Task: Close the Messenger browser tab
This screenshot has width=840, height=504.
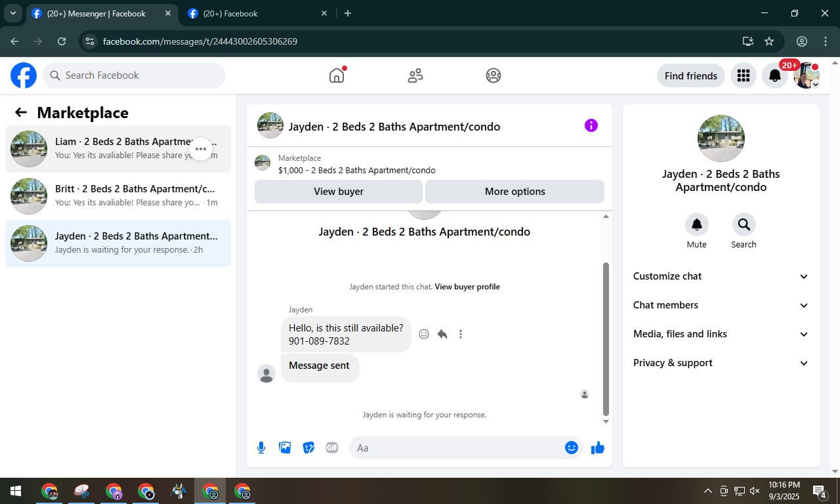Action: 167,13
